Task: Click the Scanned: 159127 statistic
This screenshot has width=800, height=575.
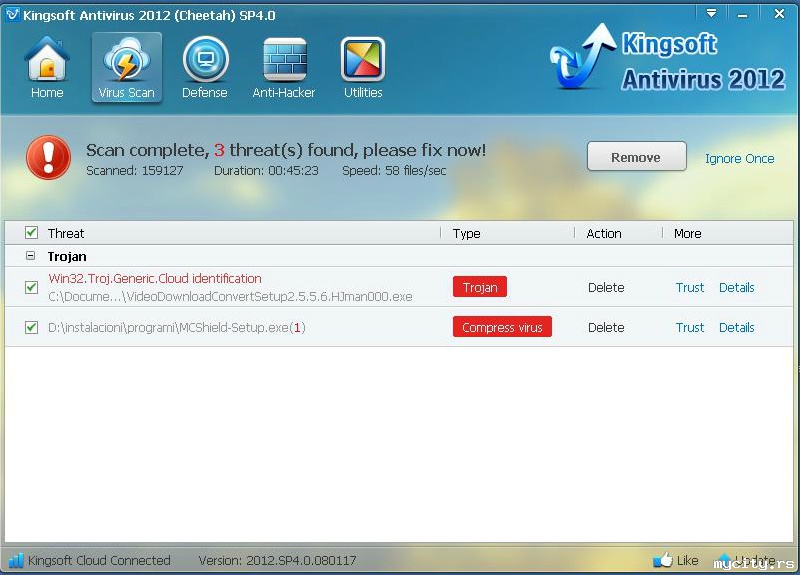Action: click(134, 170)
